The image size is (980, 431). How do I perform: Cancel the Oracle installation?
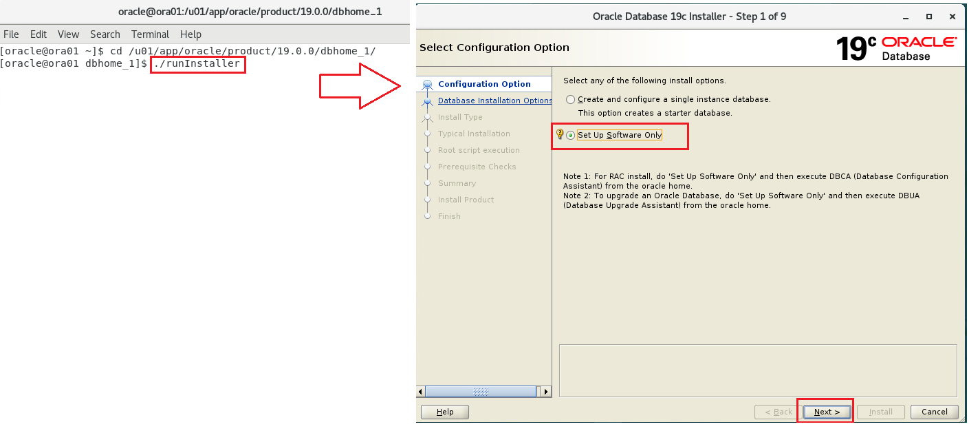point(934,412)
